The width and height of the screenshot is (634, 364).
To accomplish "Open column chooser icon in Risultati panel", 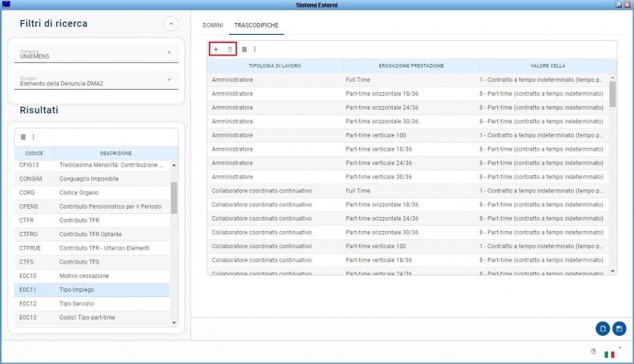I will (23, 137).
